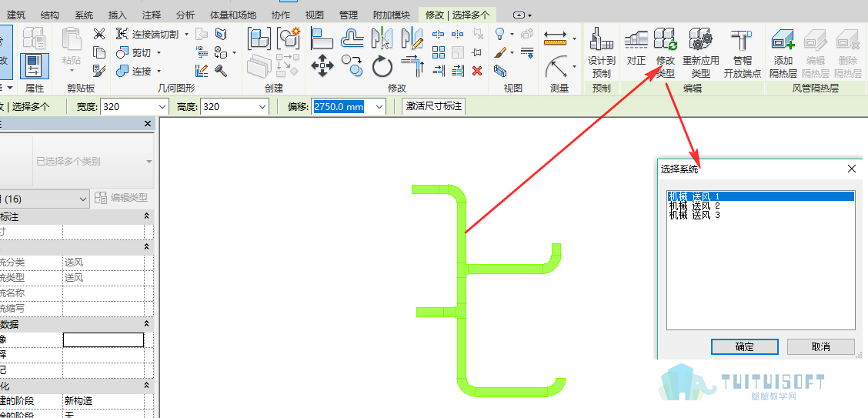868x418 pixels.
Task: Select Trim/Extend Multiple Elements tool
Action: pos(458,70)
